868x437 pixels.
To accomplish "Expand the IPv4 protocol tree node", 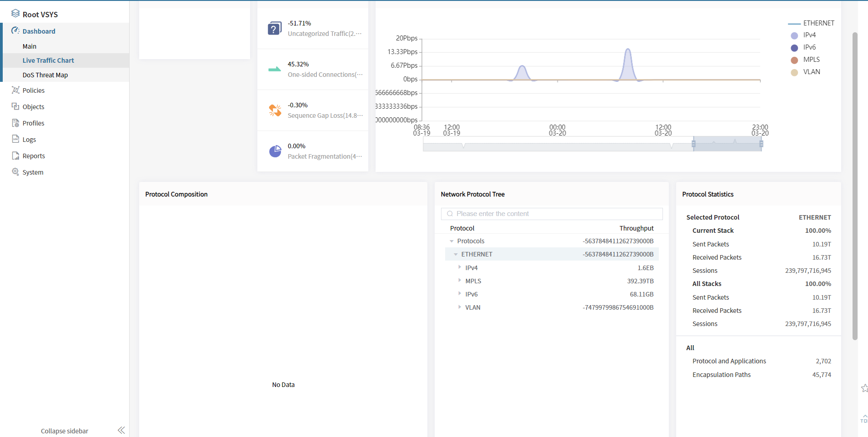I will coord(460,267).
